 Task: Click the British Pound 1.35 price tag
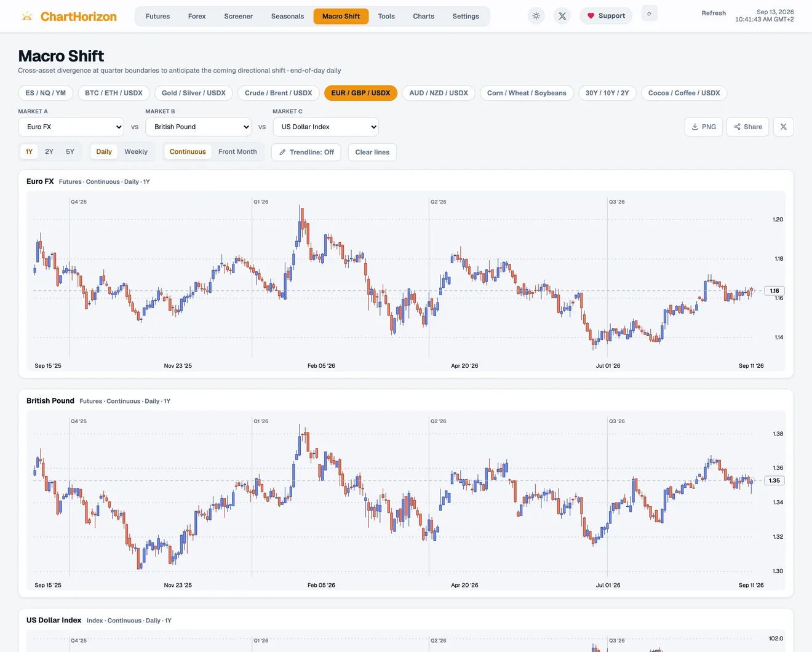(x=774, y=481)
